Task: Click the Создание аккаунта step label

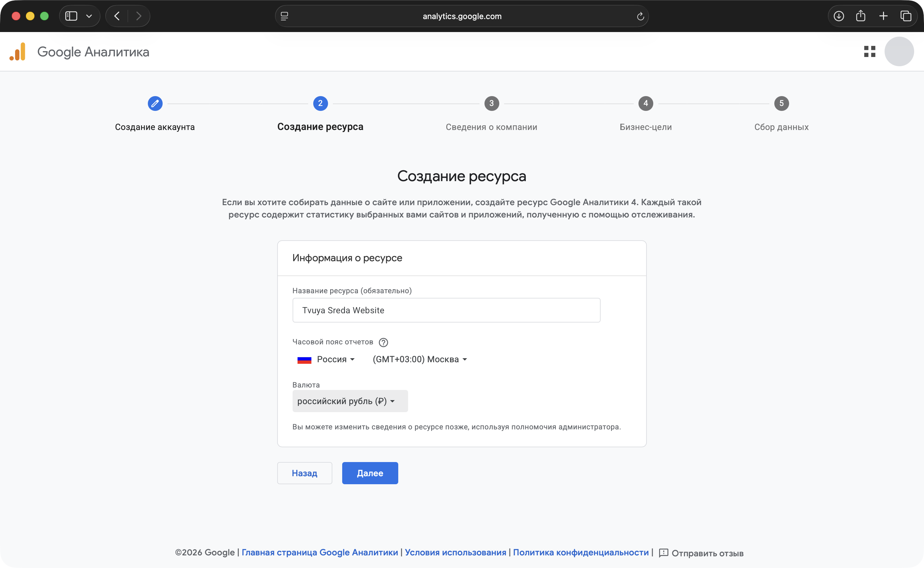Action: 155,127
